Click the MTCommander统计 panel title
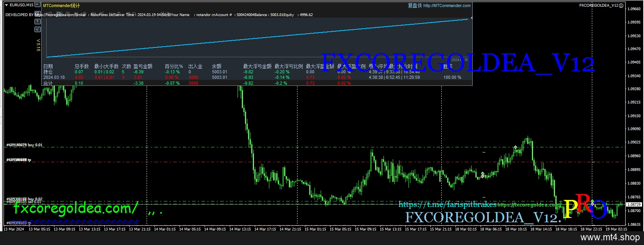 pos(62,6)
